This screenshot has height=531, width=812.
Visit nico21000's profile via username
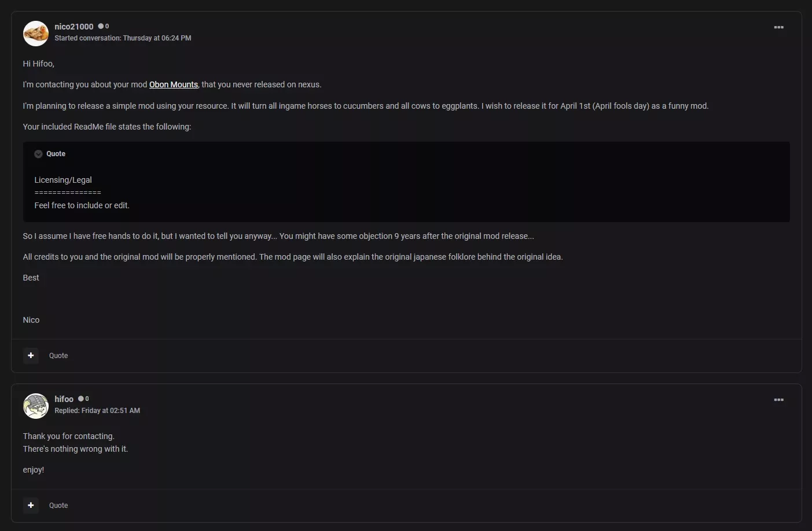point(74,27)
